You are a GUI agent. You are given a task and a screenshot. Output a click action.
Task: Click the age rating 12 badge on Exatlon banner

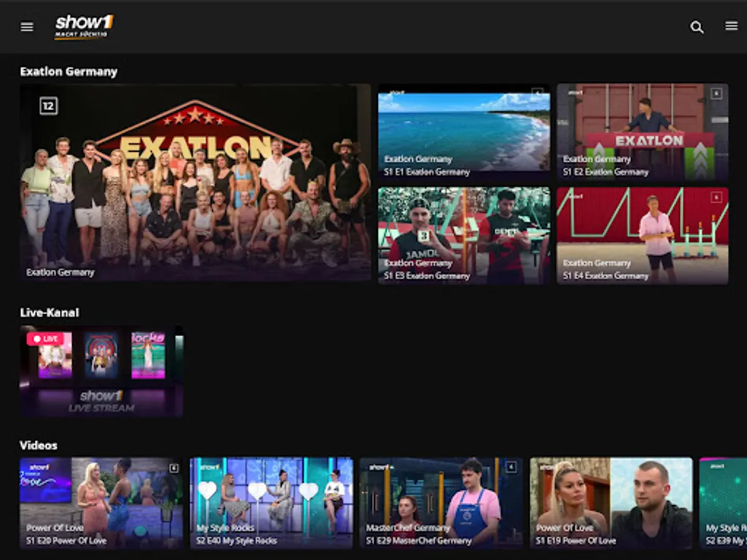pos(48,106)
